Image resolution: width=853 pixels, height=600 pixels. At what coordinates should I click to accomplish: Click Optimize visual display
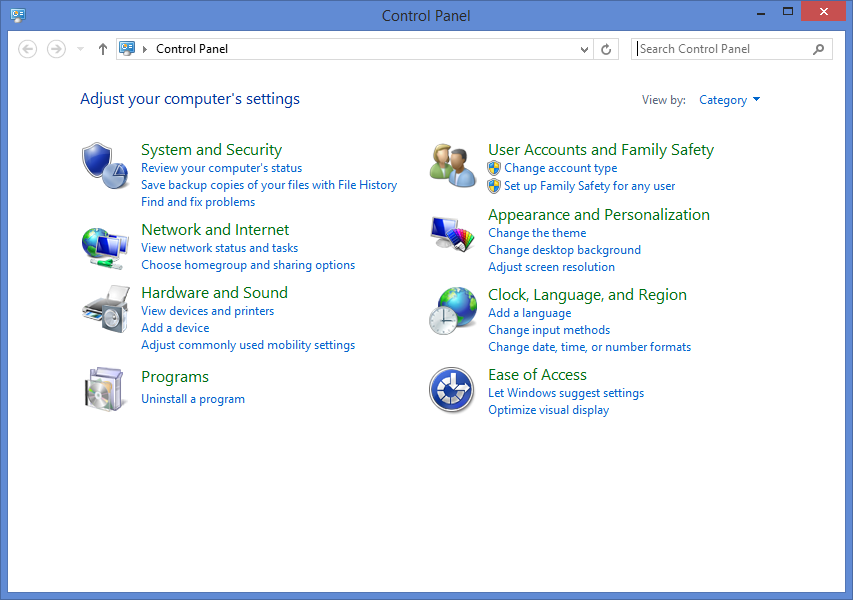click(549, 410)
